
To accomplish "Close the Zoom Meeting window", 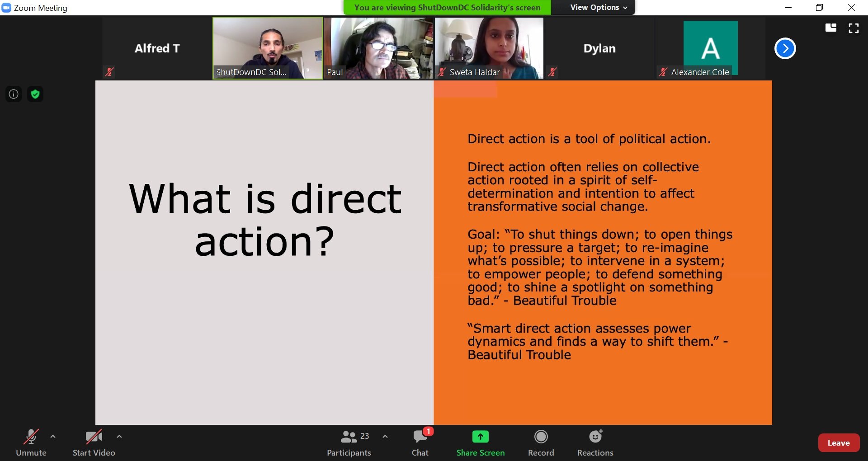I will click(x=851, y=7).
